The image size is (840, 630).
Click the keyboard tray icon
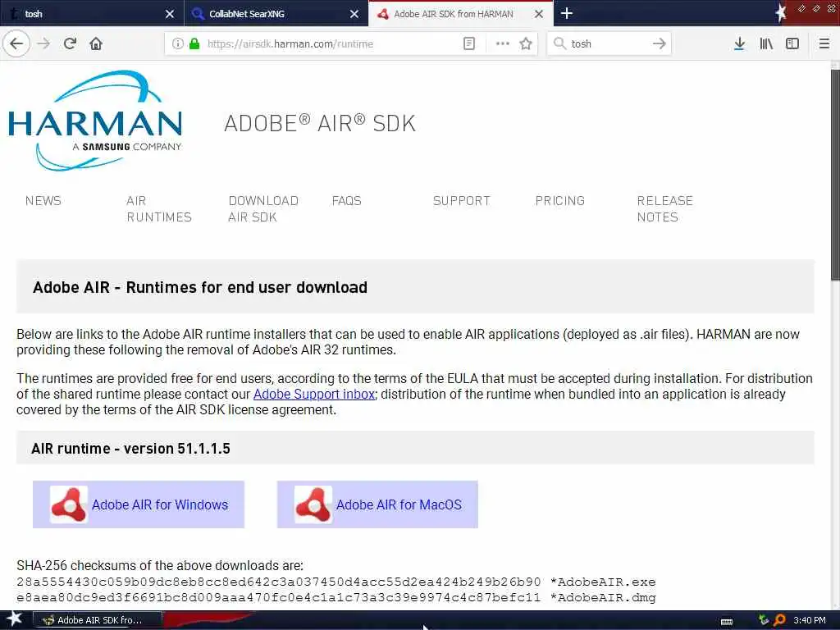coord(727,621)
